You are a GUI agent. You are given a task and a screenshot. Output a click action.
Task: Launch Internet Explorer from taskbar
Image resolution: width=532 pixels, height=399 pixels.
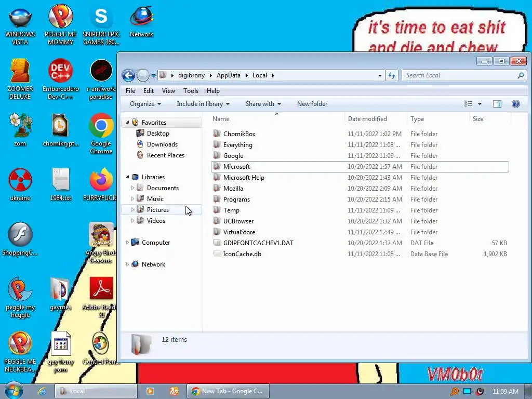pyautogui.click(x=42, y=391)
